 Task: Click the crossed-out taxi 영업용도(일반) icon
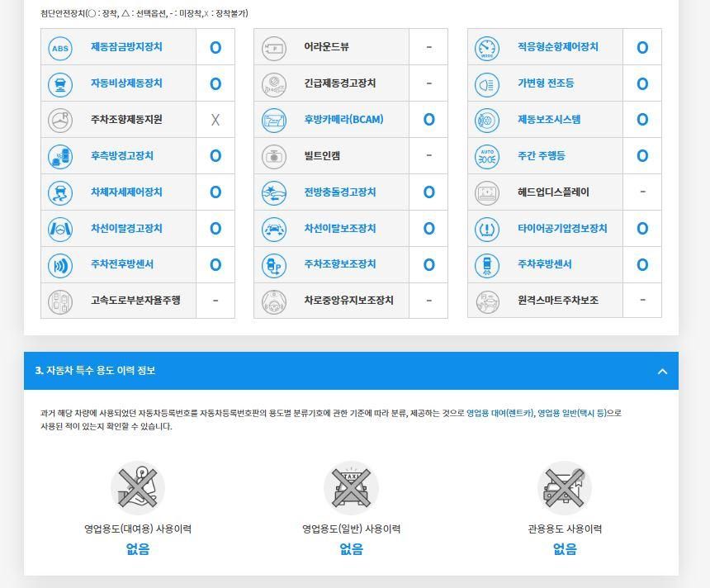point(352,488)
